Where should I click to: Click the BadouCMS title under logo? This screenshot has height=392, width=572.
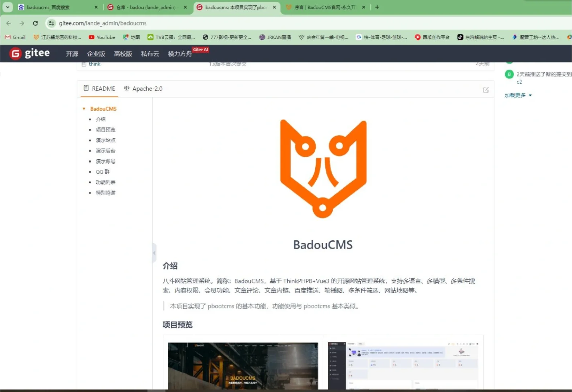point(323,245)
